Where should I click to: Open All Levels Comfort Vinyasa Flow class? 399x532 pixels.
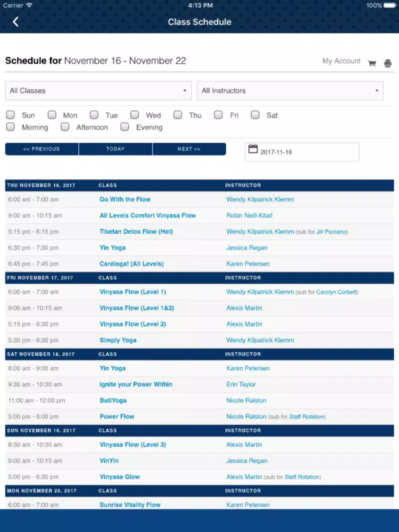point(148,215)
